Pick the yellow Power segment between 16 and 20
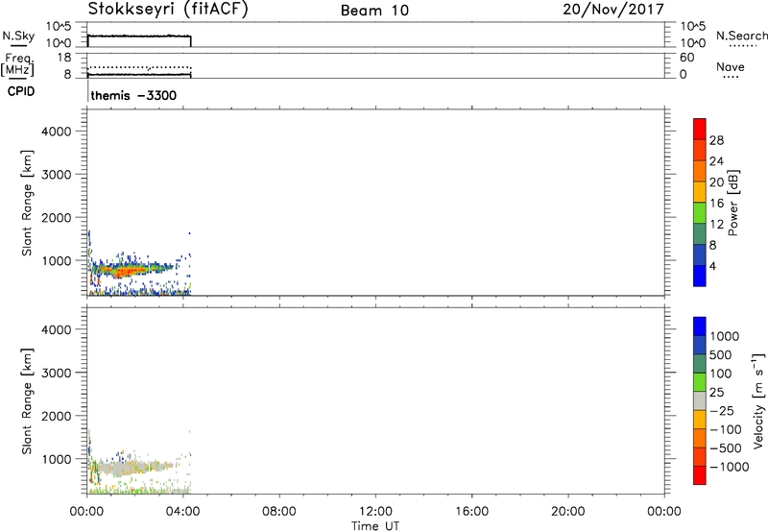 pos(700,192)
